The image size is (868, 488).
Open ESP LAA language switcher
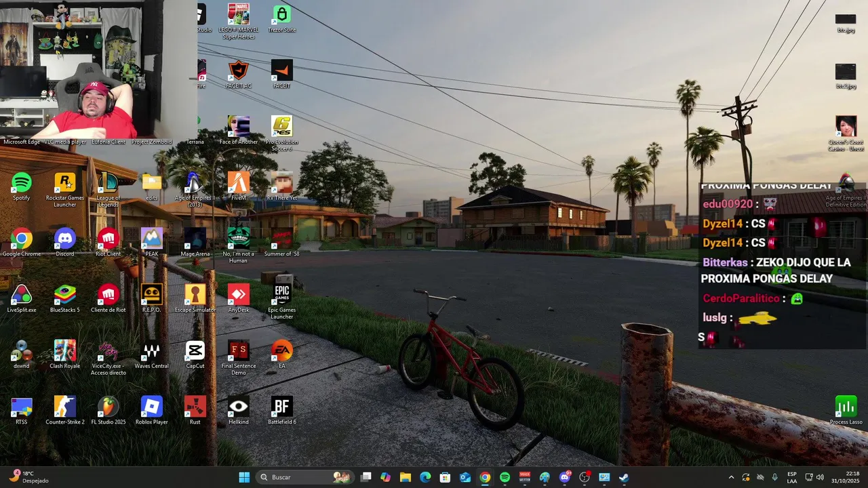coord(792,477)
